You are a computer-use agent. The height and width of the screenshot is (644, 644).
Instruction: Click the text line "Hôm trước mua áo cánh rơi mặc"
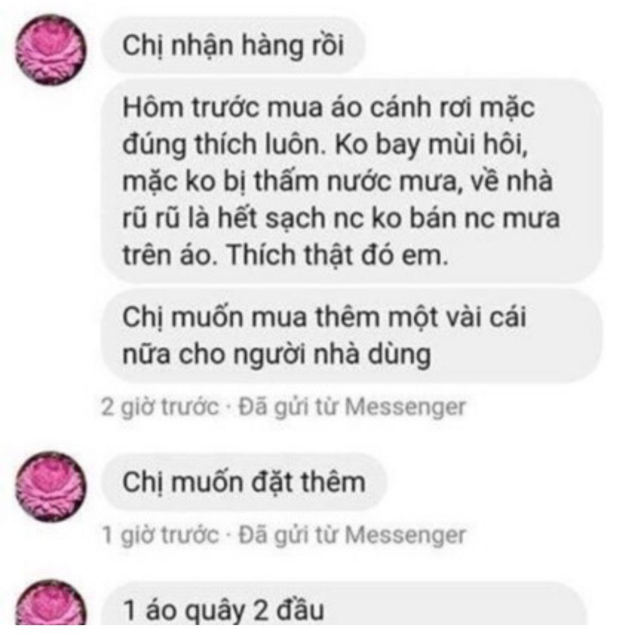(x=328, y=108)
